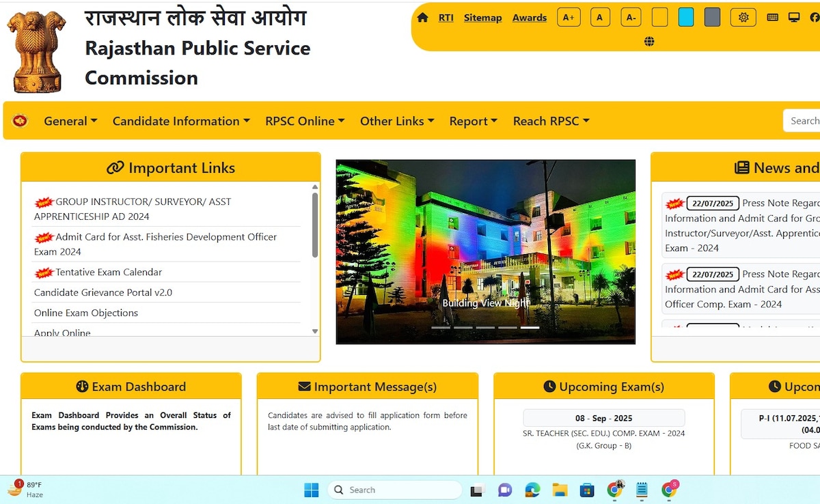Expand the Candidate Information menu

tap(181, 121)
